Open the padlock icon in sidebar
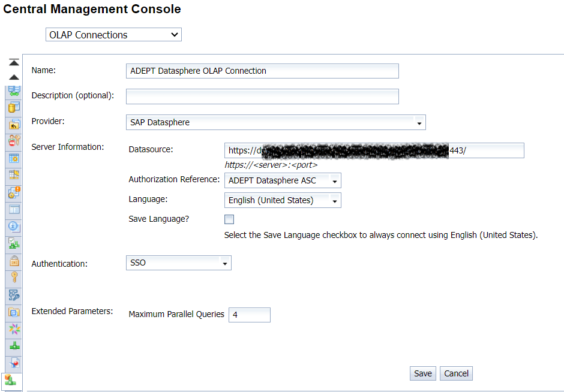The height and width of the screenshot is (392, 564). point(14,261)
